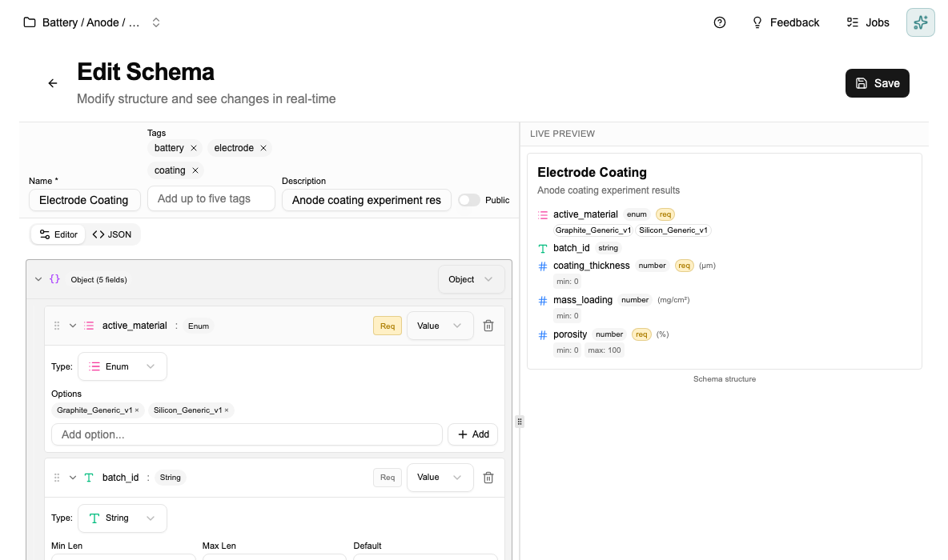Toggle the Public switch

(x=468, y=200)
